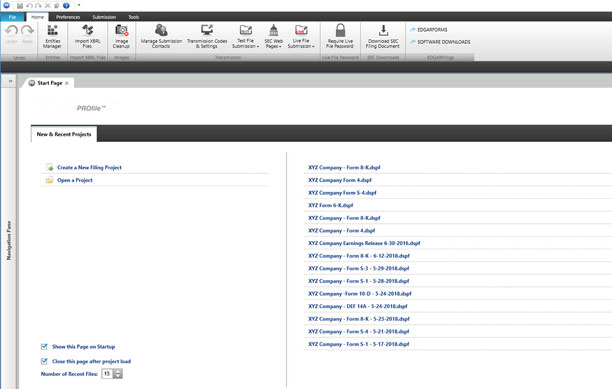The height and width of the screenshot is (389, 612).
Task: Click the large Redo button in the ribbon
Action: point(28,34)
